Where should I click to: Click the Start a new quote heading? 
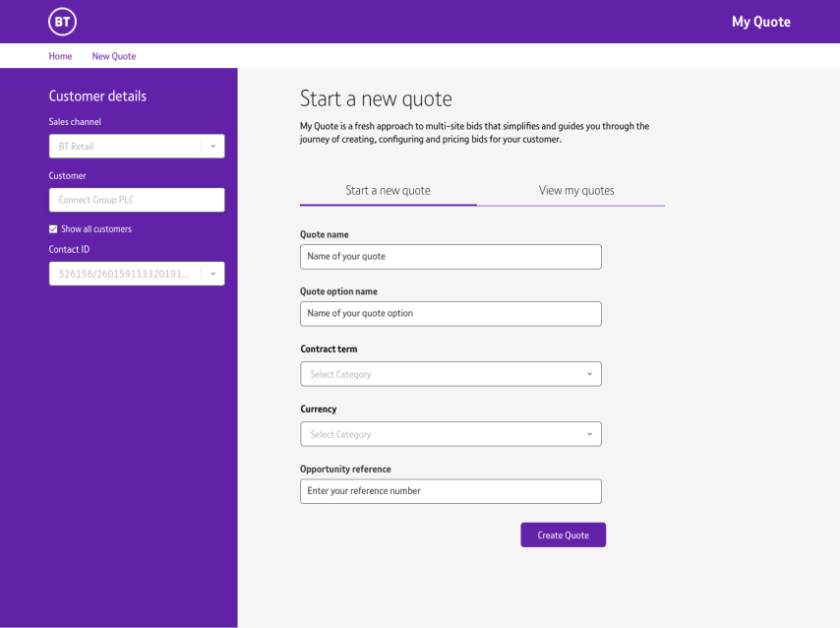coord(376,98)
